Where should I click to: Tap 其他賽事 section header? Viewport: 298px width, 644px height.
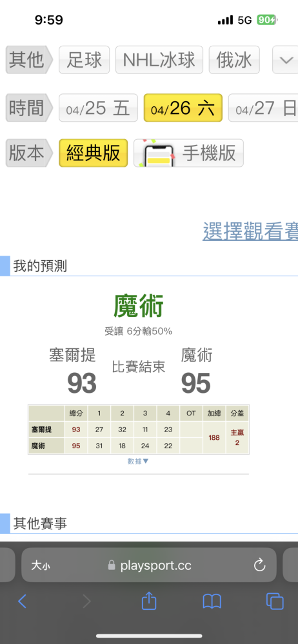click(x=40, y=523)
